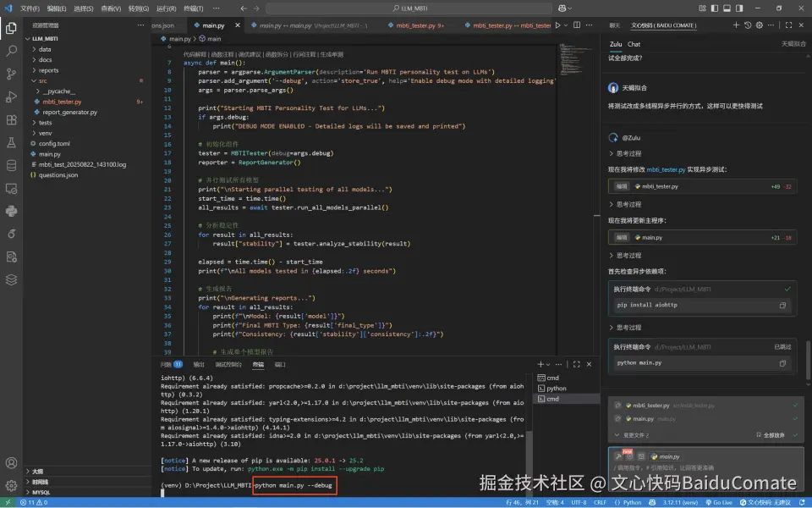Expand the data folder in explorer
812x508 pixels.
44,49
